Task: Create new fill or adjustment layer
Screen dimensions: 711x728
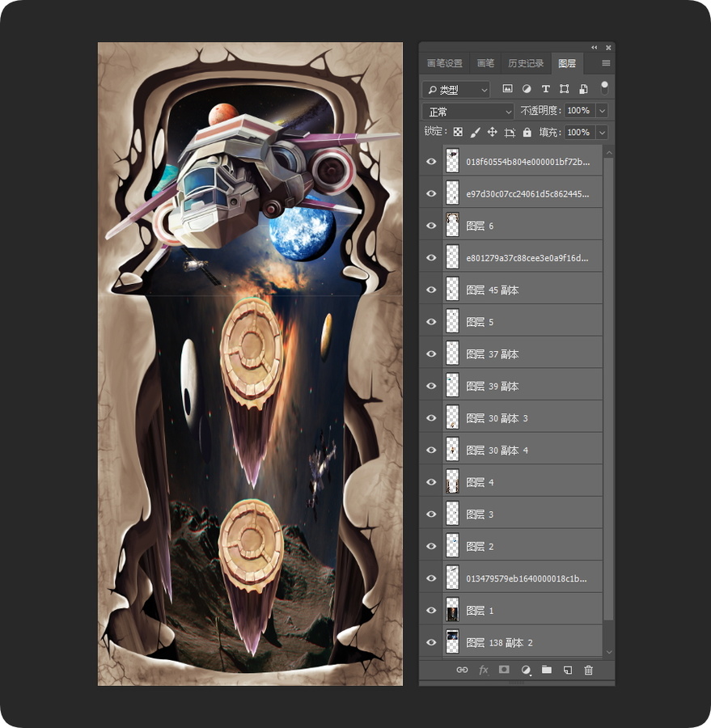Action: (x=526, y=670)
